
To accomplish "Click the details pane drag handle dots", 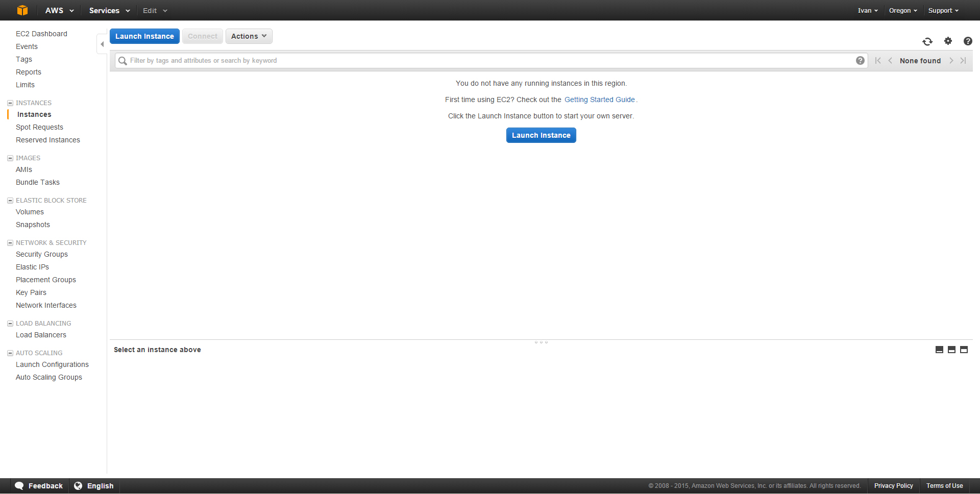I will [x=541, y=342].
